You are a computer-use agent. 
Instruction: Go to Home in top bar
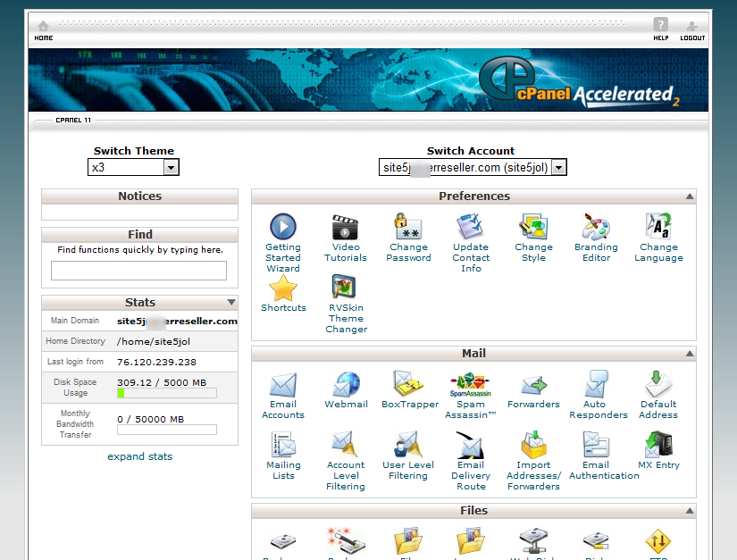(x=43, y=30)
